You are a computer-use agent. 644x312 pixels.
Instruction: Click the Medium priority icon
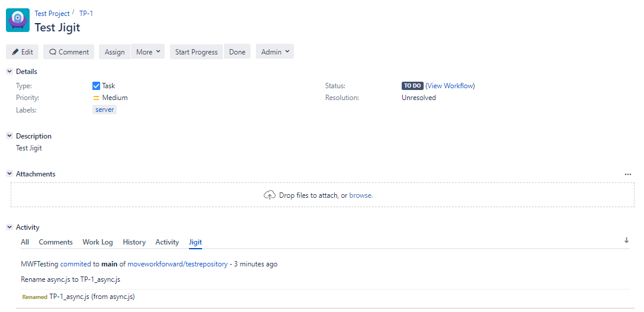pyautogui.click(x=97, y=98)
